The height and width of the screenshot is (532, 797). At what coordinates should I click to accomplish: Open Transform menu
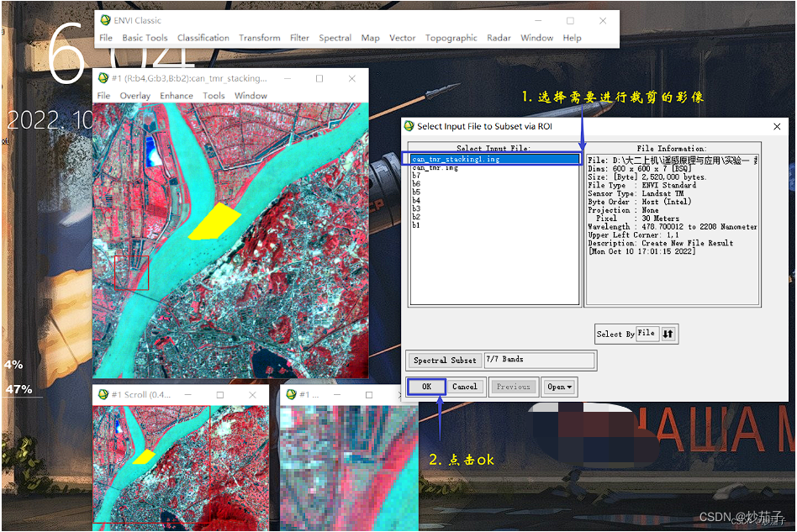coord(260,38)
